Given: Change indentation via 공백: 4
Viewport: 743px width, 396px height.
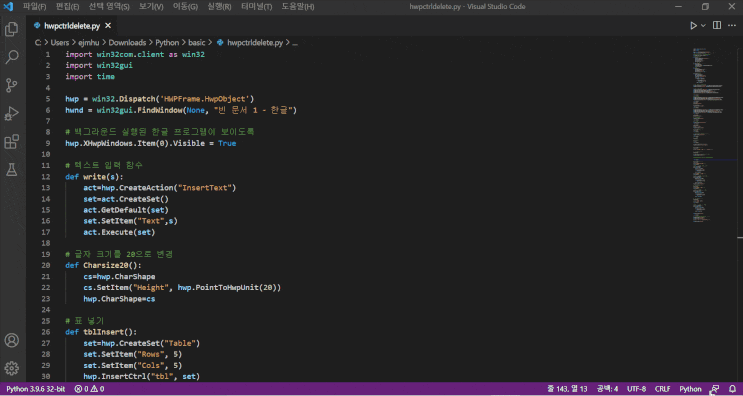Looking at the screenshot, I should [x=607, y=389].
